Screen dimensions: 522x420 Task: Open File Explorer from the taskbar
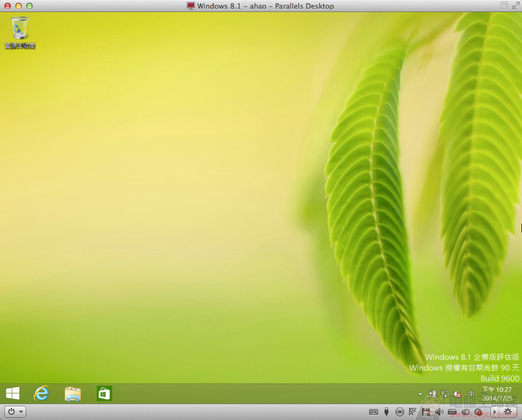pyautogui.click(x=73, y=393)
